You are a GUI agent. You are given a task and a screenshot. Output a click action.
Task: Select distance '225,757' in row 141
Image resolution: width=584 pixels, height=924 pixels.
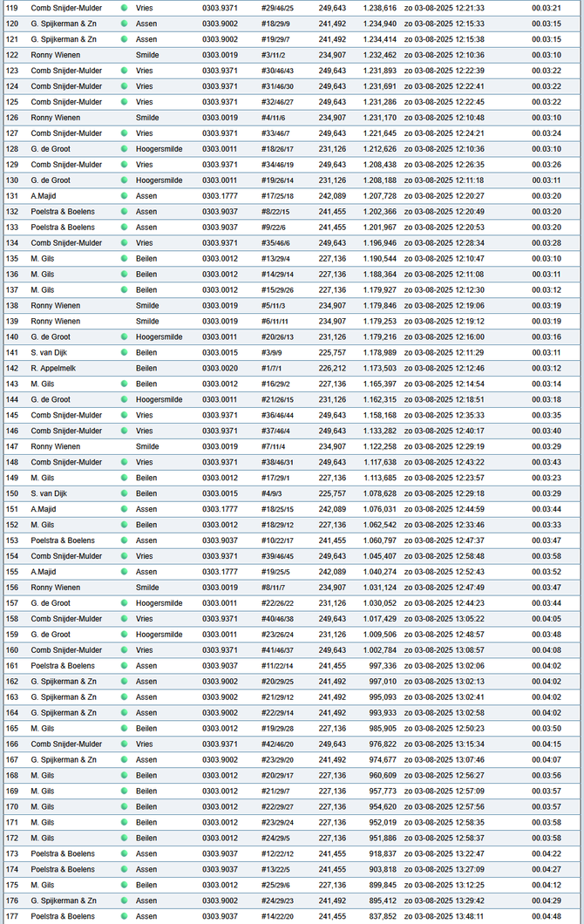tap(332, 352)
